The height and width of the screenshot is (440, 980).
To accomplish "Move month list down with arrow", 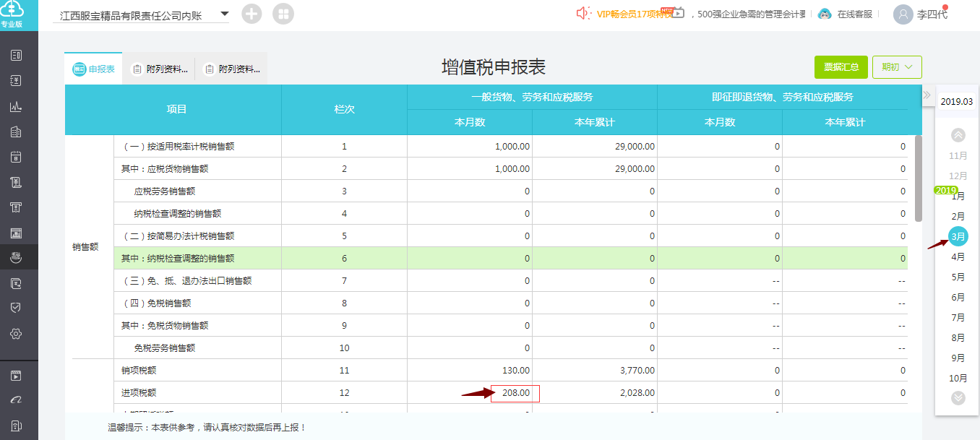I will (958, 397).
